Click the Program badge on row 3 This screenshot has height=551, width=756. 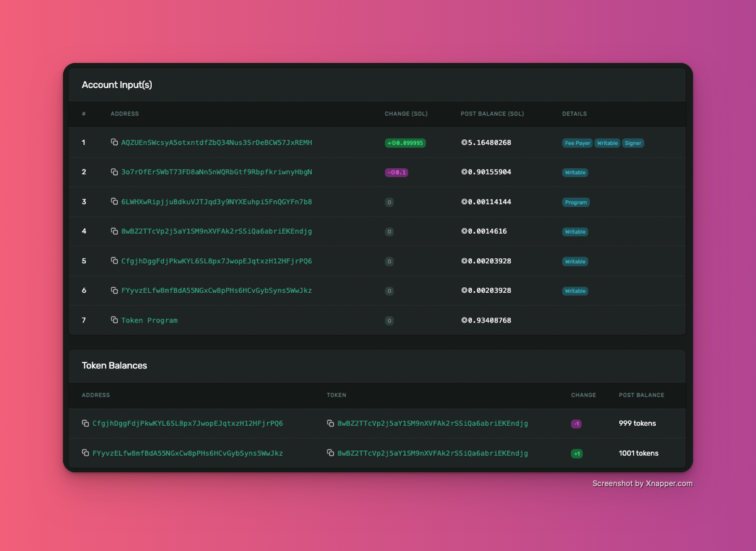[x=576, y=202]
